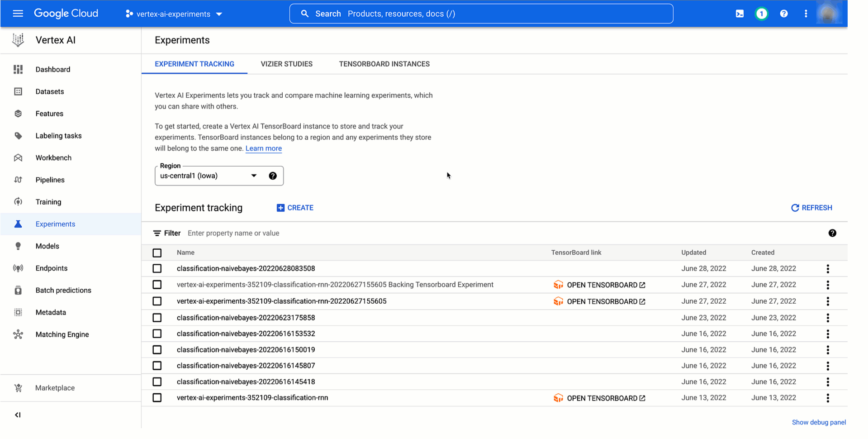Click the table help icon beside Filter
Viewport: 868px width, 439px height.
pyautogui.click(x=832, y=233)
